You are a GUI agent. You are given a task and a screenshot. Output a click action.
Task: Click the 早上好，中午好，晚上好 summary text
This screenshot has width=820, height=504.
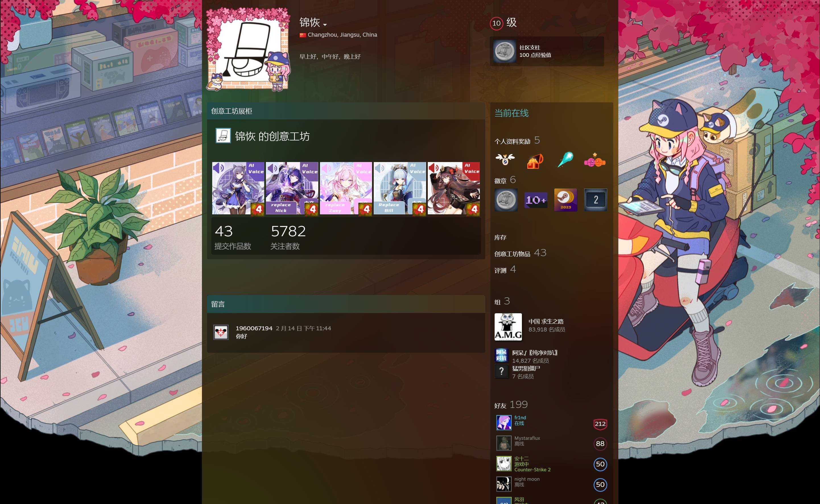coord(330,56)
